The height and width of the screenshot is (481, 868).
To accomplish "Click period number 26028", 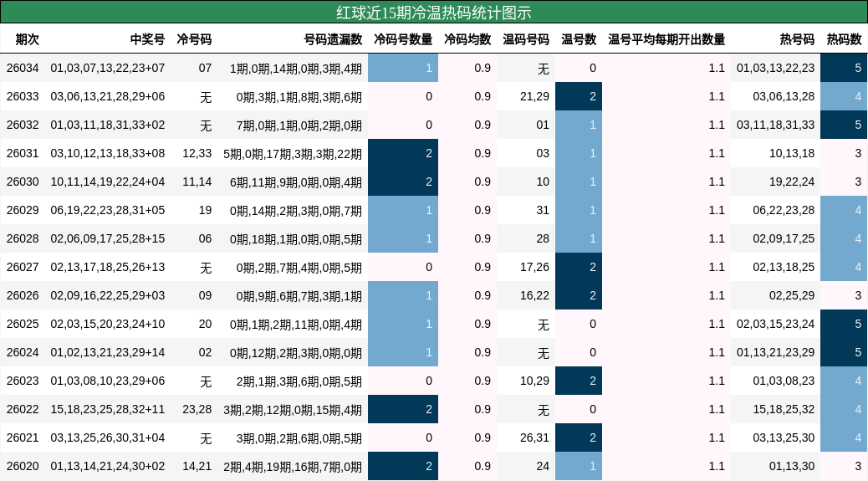I will 23,238.
